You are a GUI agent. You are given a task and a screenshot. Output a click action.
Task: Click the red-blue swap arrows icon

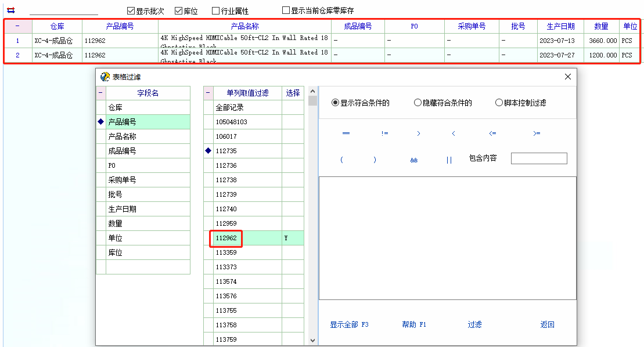pos(10,10)
